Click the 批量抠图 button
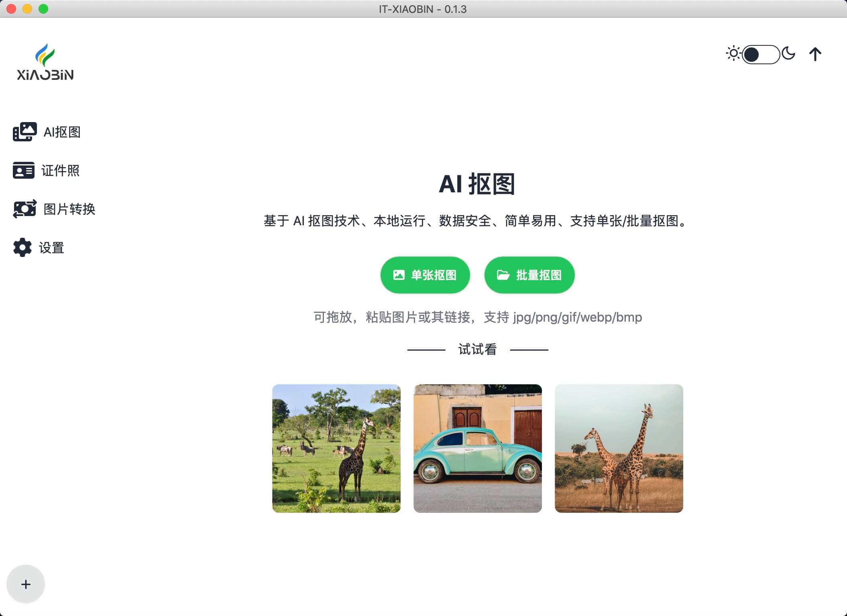The image size is (847, 616). click(529, 275)
